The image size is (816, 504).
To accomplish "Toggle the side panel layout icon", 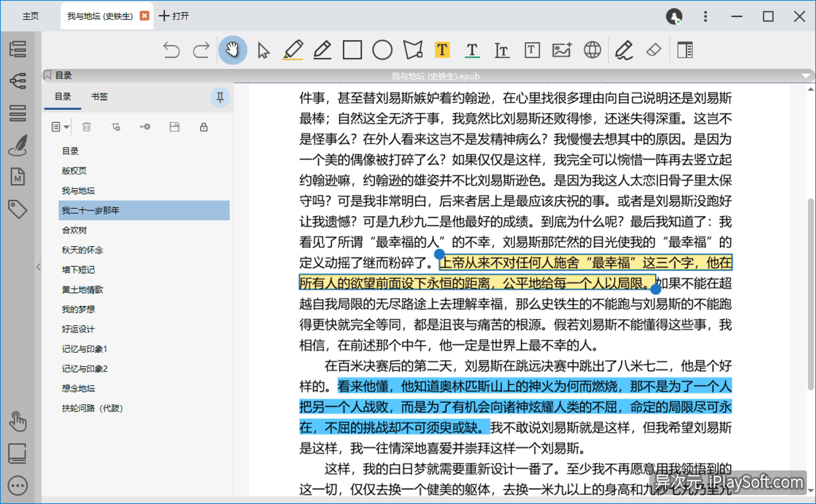I will [685, 50].
